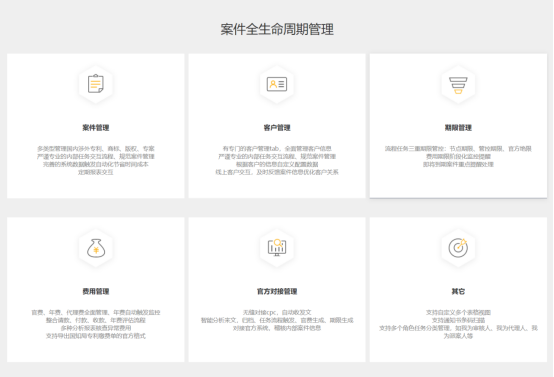The width and height of the screenshot is (554, 377).
Task: Click the money bag icon above 费用管理
Action: [96, 248]
